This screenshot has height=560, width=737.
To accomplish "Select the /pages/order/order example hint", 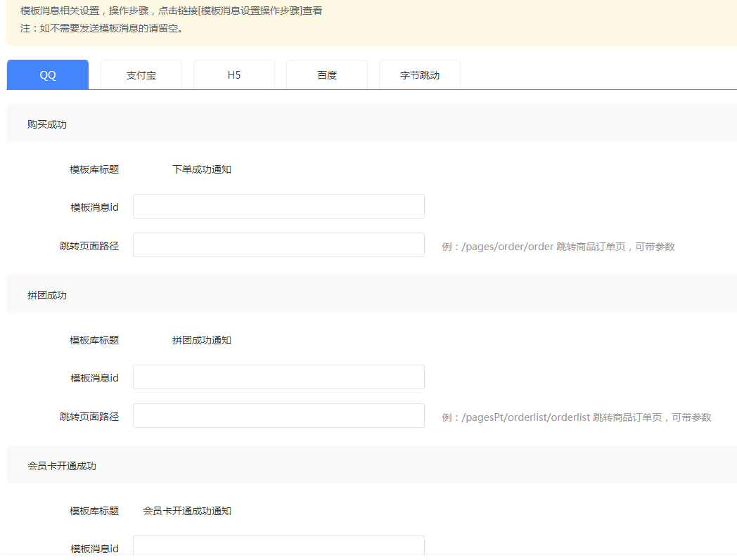I will [558, 247].
